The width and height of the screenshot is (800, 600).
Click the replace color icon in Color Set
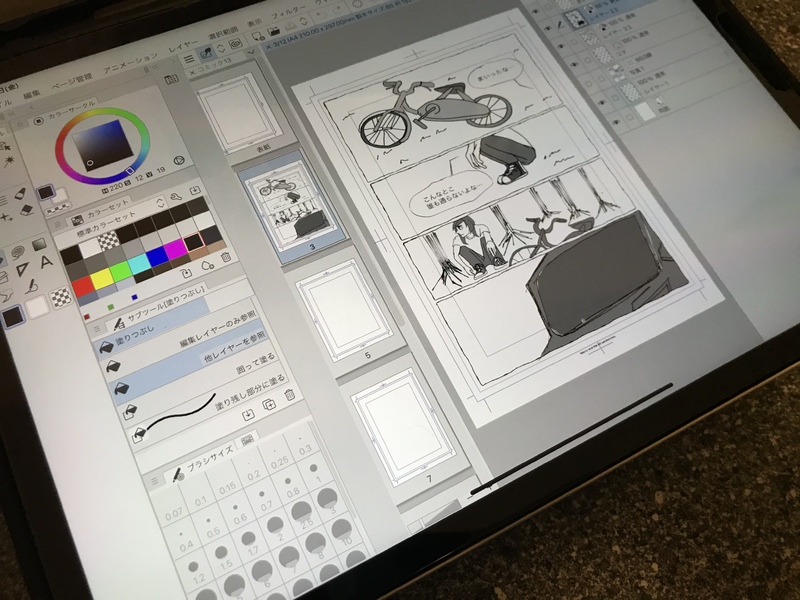click(186, 273)
